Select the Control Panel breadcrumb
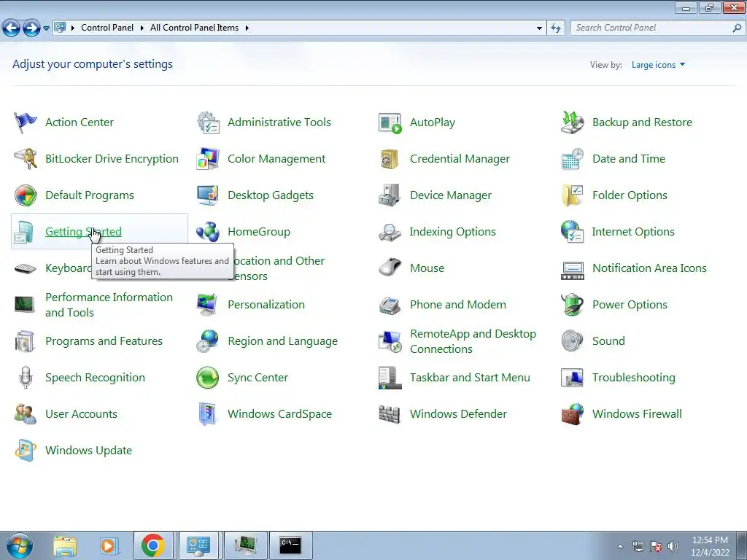 107,28
